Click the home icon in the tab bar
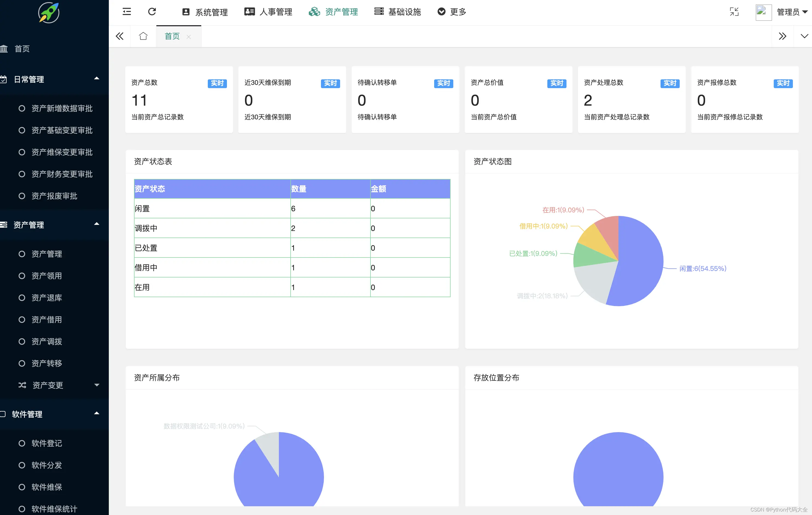 [x=143, y=36]
